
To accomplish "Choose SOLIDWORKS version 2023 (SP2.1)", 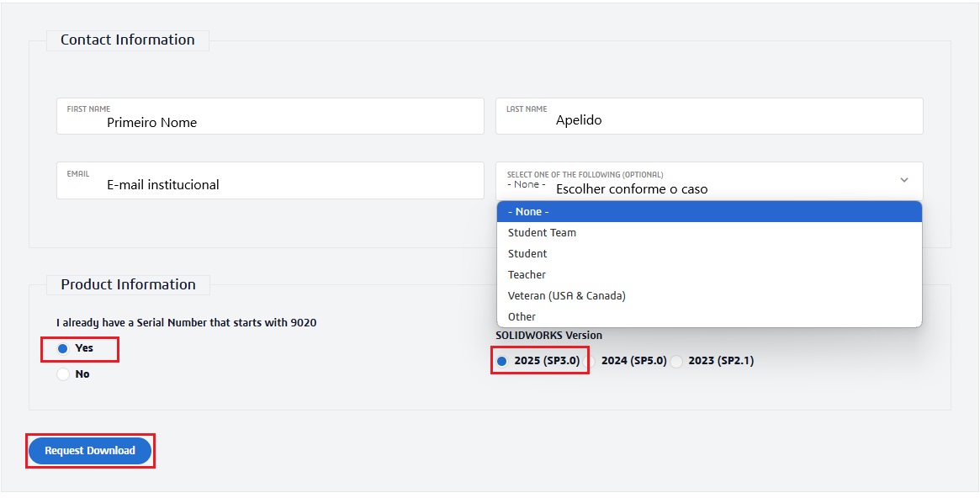I will (677, 362).
